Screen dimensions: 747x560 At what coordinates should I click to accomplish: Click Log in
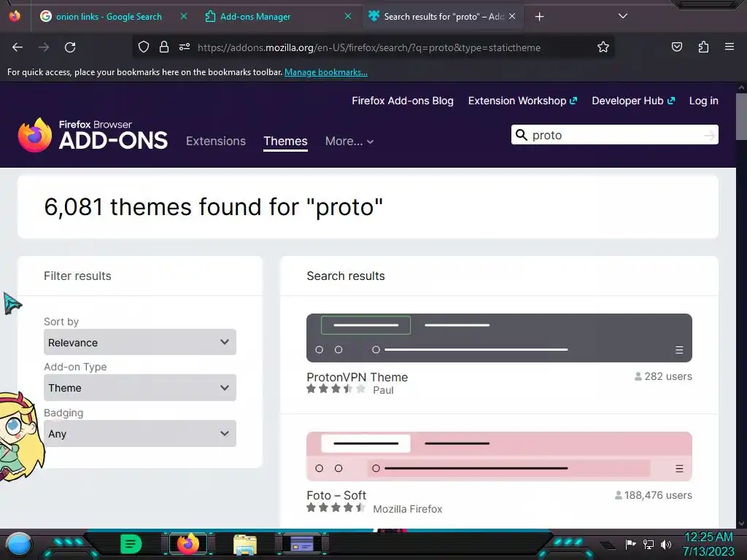coord(704,101)
